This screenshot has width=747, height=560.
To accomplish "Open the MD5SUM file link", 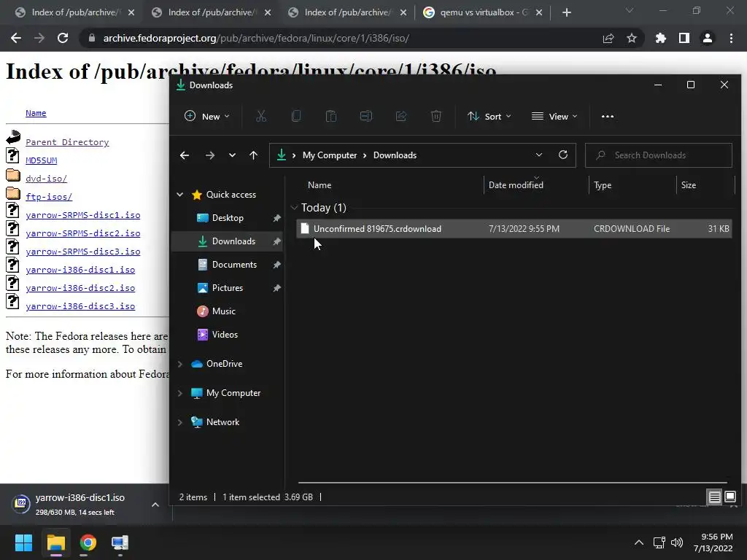I will tap(42, 160).
